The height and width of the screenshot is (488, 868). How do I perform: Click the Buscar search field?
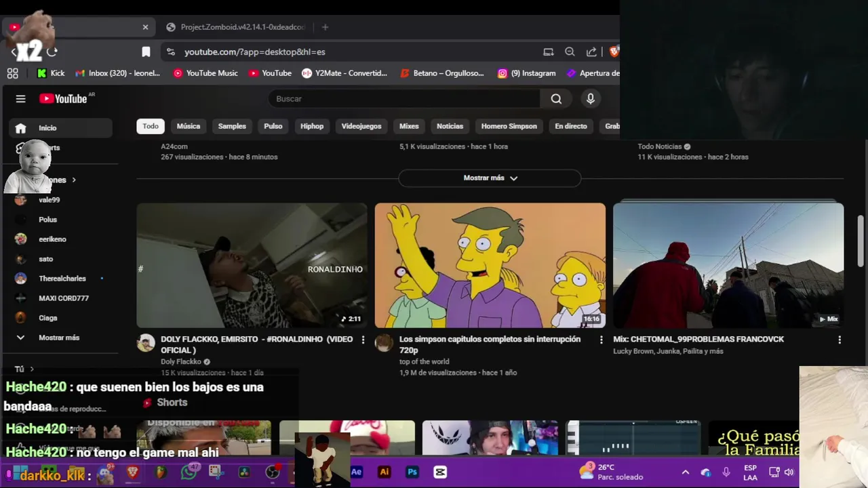[404, 99]
